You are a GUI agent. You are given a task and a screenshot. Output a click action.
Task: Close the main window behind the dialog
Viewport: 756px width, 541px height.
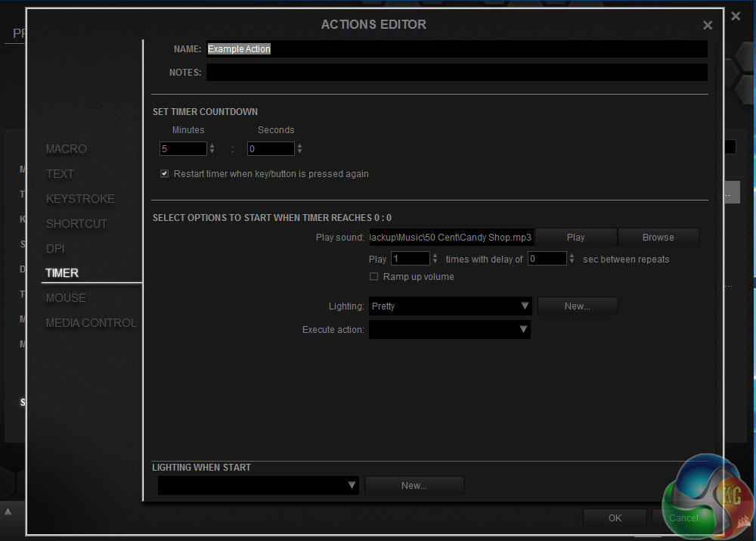(736, 16)
